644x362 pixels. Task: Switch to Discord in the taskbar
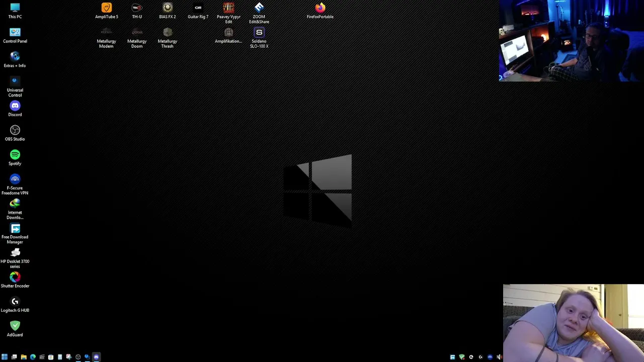point(96,357)
